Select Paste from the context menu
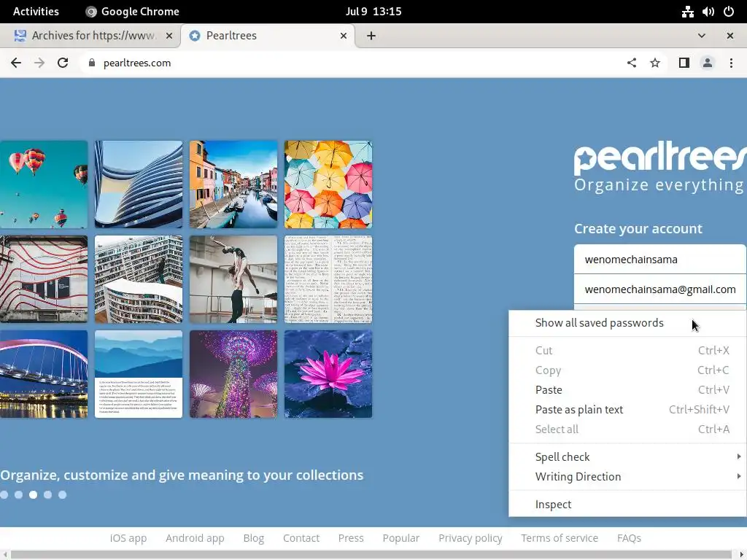The image size is (747, 560). point(627,390)
